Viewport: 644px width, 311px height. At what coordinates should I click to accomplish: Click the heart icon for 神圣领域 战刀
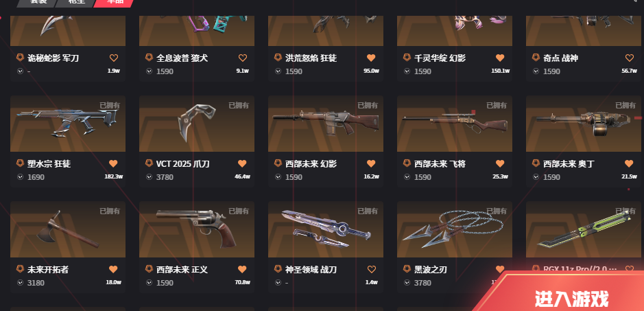coord(371,269)
